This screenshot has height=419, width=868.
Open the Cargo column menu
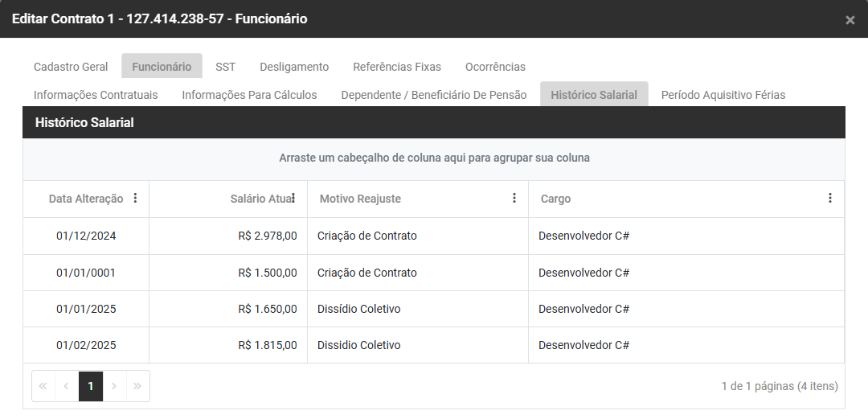coord(830,199)
